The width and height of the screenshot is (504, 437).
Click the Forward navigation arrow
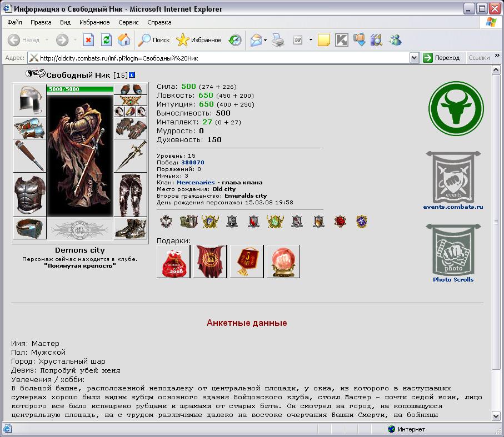coord(62,40)
